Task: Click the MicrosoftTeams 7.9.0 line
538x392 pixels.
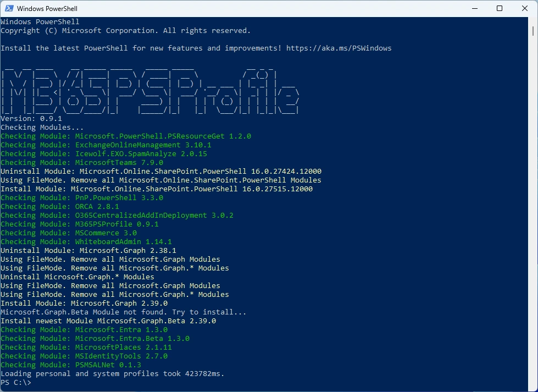Action: [x=82, y=162]
